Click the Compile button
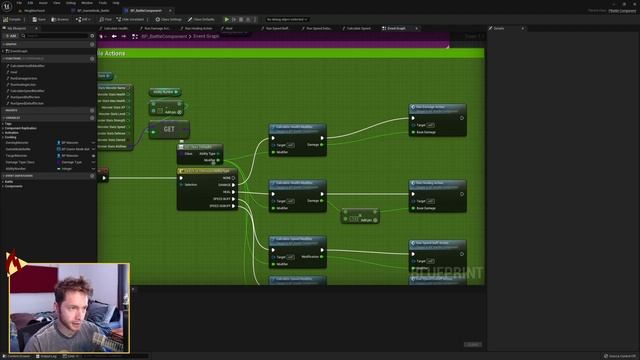The height and width of the screenshot is (360, 640). tap(13, 19)
